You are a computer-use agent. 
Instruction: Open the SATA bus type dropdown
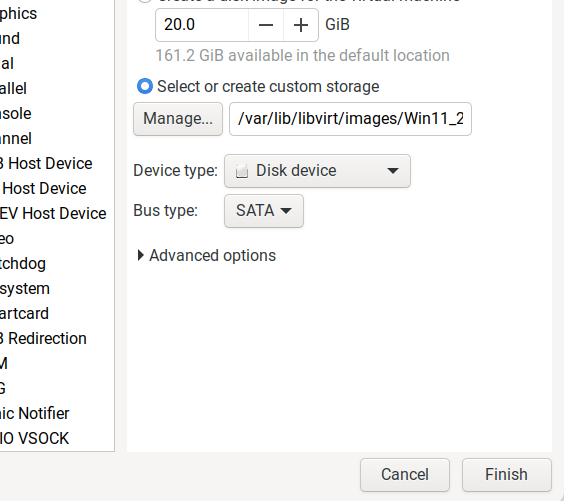point(264,211)
